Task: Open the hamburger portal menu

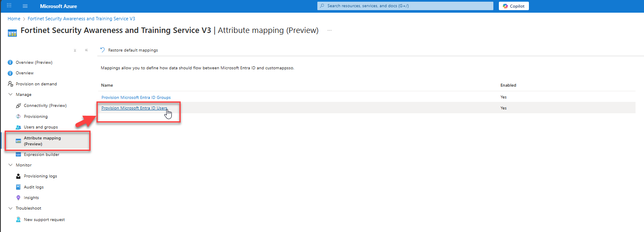Action: coord(25,6)
